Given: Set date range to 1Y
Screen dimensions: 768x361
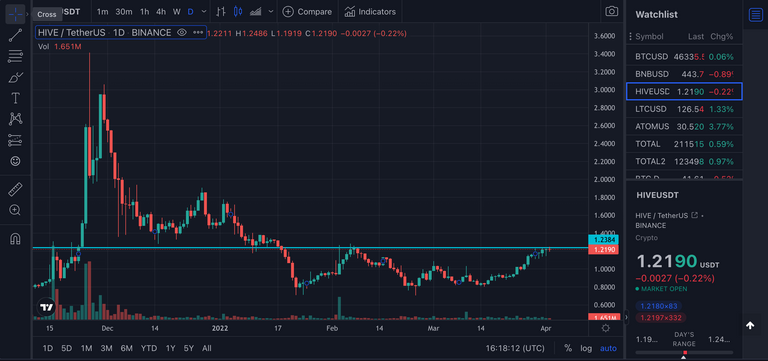Looking at the screenshot, I should [x=170, y=348].
